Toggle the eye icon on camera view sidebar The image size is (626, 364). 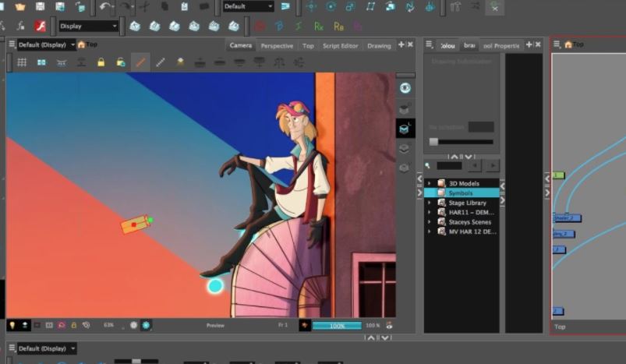tap(404, 87)
